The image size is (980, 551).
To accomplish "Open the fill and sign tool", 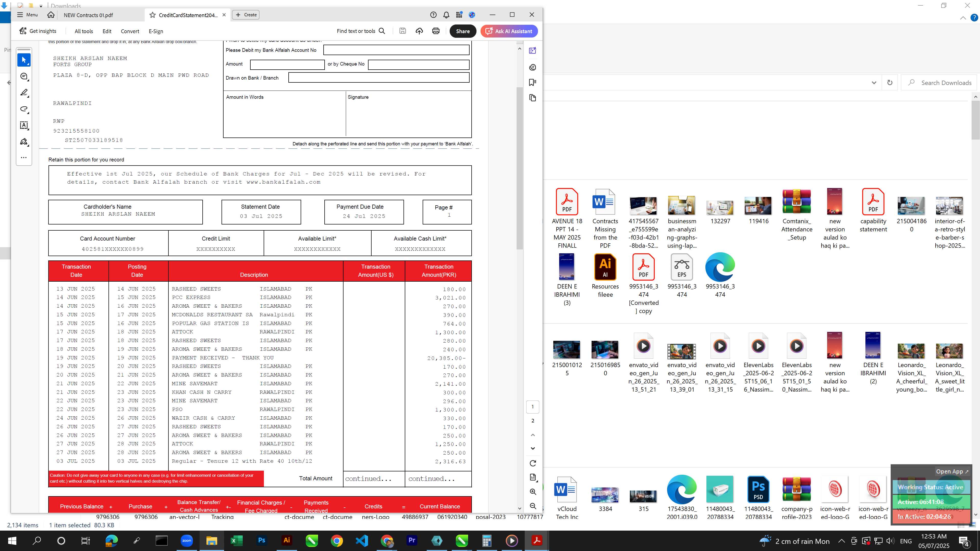I will (24, 142).
